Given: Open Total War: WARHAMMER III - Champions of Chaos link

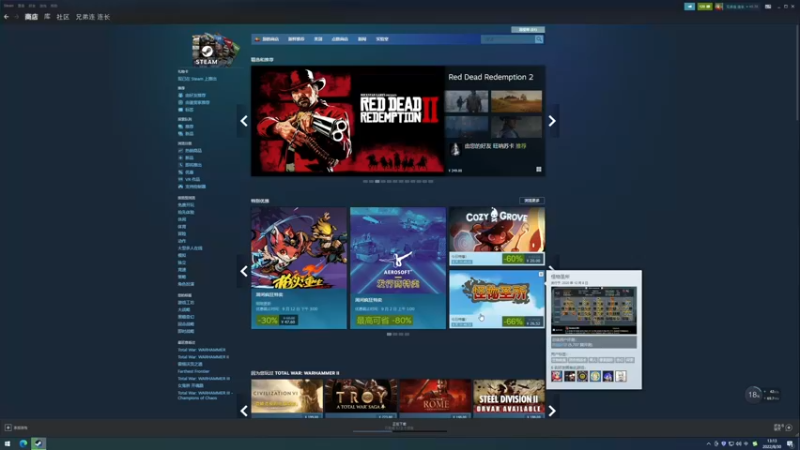Looking at the screenshot, I should coord(205,395).
